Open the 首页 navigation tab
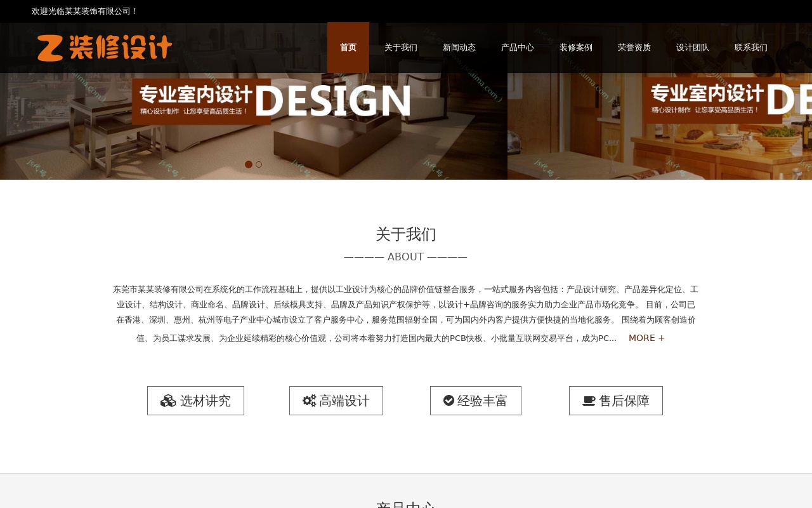812x508 pixels. point(348,48)
